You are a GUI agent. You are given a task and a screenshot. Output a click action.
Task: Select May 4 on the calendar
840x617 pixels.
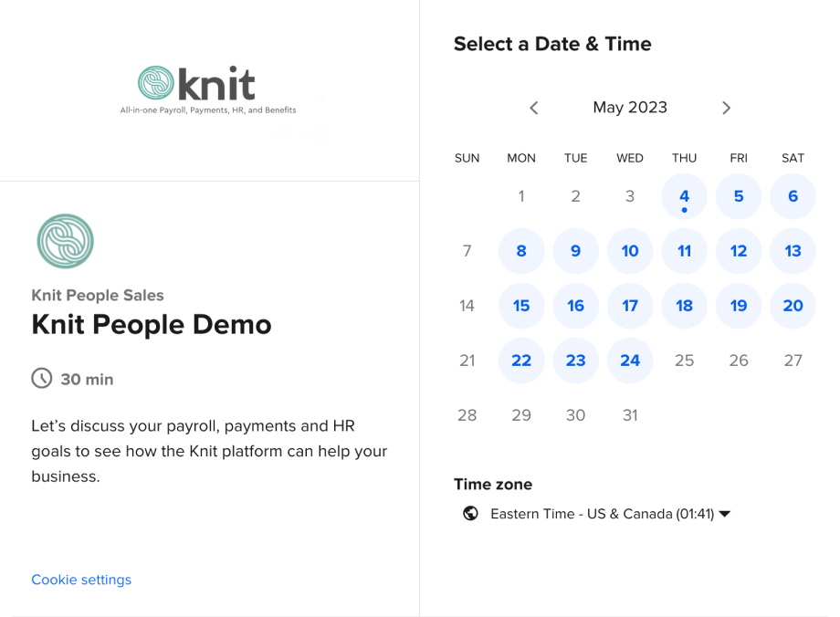pos(684,196)
